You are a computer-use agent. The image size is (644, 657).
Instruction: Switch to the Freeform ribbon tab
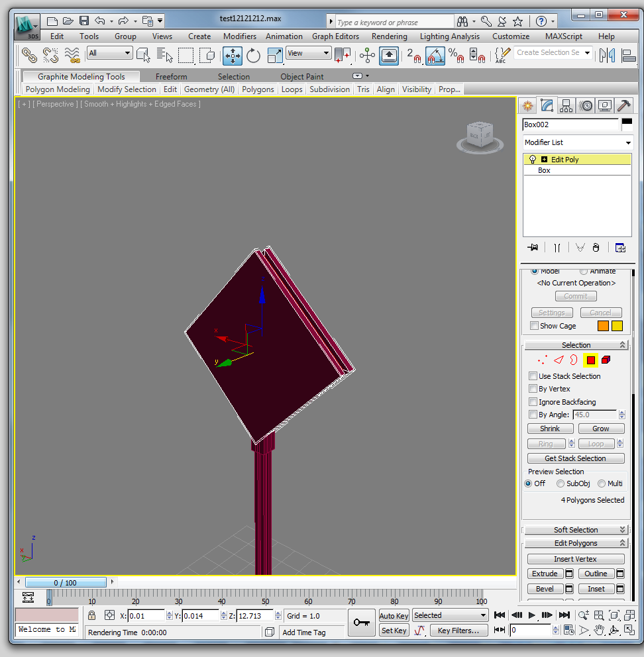pyautogui.click(x=171, y=77)
